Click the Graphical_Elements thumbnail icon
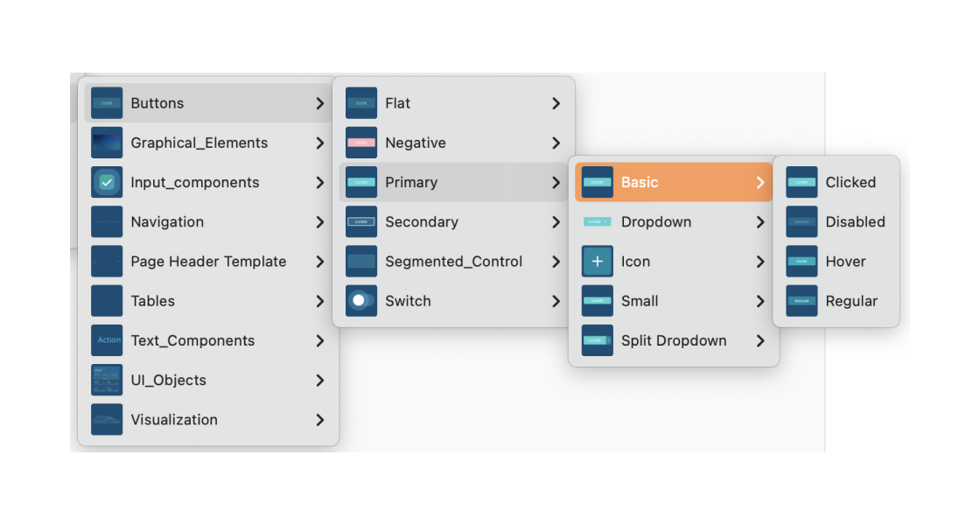The height and width of the screenshot is (525, 980). [106, 143]
